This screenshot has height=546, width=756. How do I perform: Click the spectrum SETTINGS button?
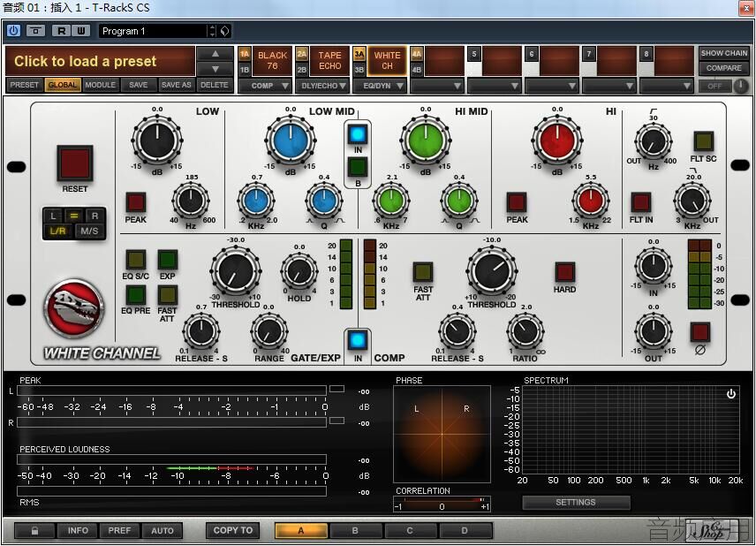tap(576, 503)
